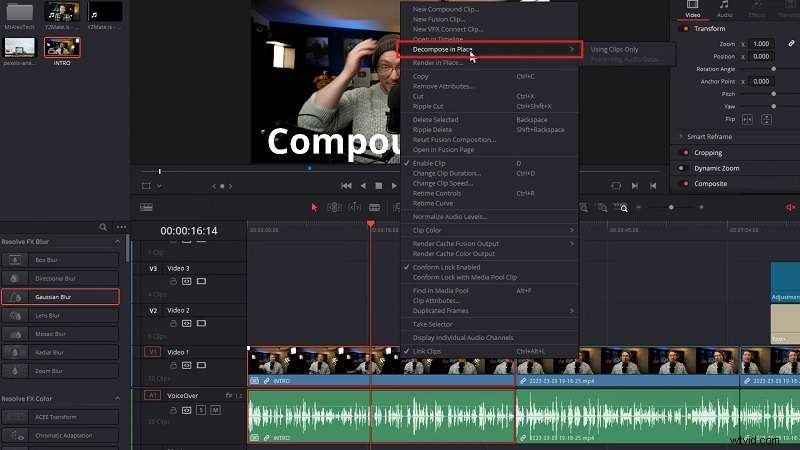This screenshot has height=450, width=800.
Task: Solo the VoiceOver track with S button
Action: [x=201, y=410]
